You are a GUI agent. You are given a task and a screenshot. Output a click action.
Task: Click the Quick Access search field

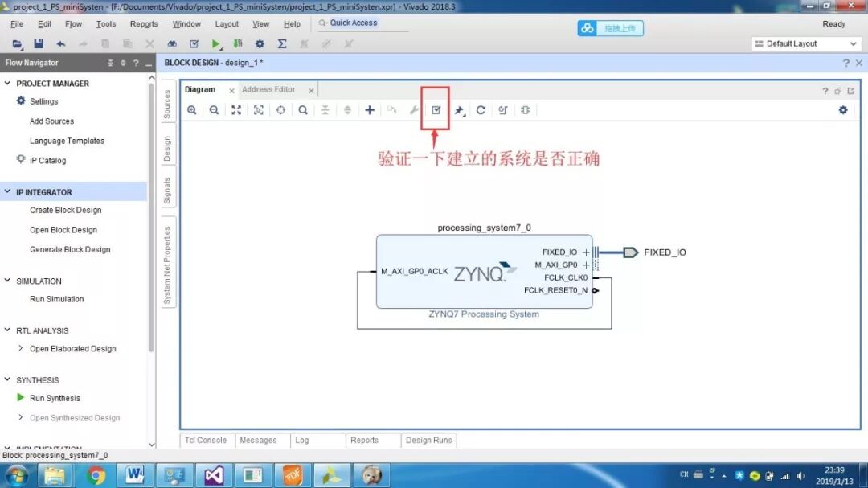pos(362,23)
